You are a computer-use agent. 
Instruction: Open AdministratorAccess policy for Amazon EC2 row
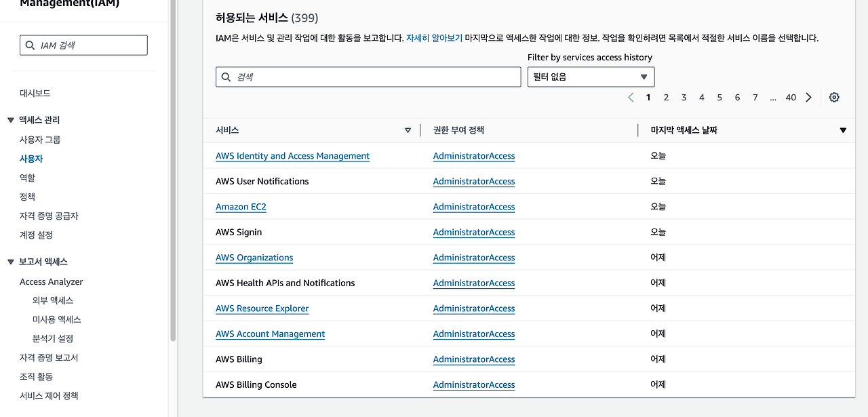474,207
